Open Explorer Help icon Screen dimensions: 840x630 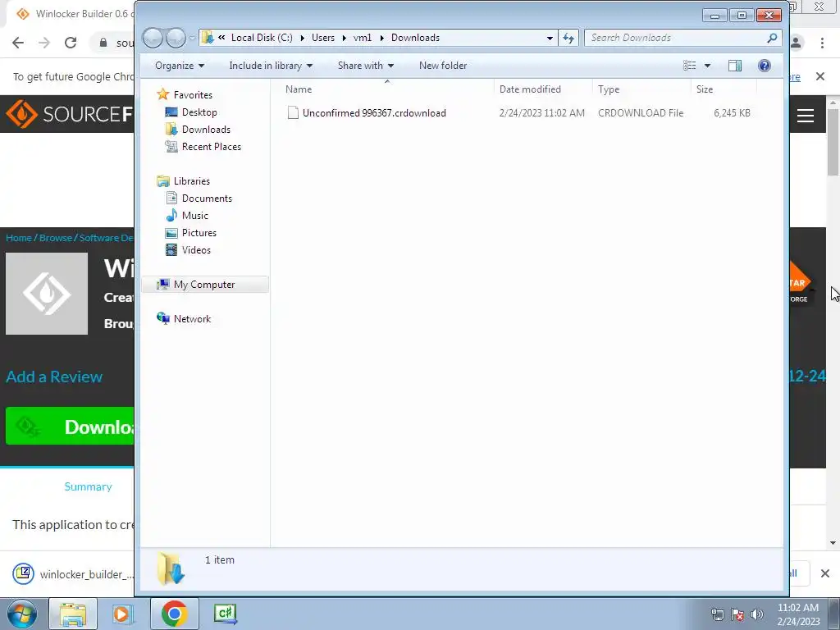pyautogui.click(x=764, y=66)
